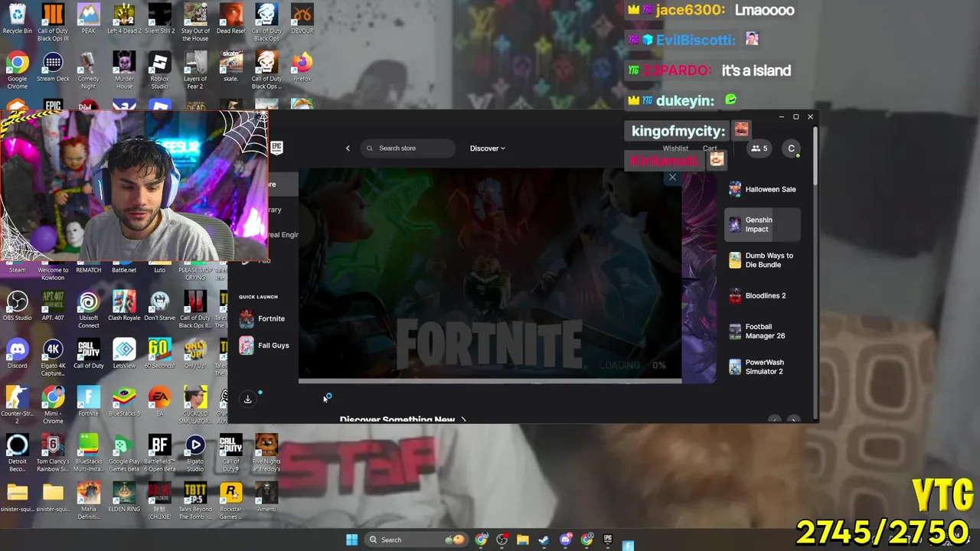Open Clash Royale desktop shortcut
The image size is (980, 551).
coord(124,306)
